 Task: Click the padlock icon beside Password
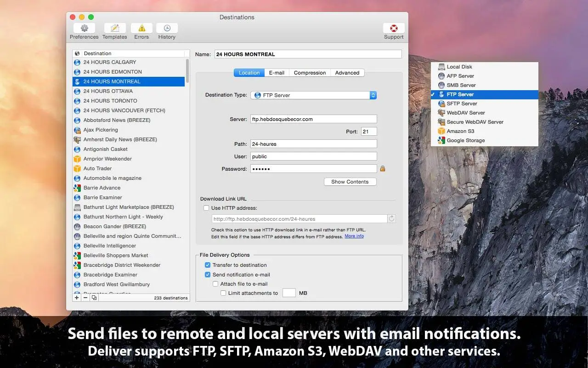tap(382, 169)
